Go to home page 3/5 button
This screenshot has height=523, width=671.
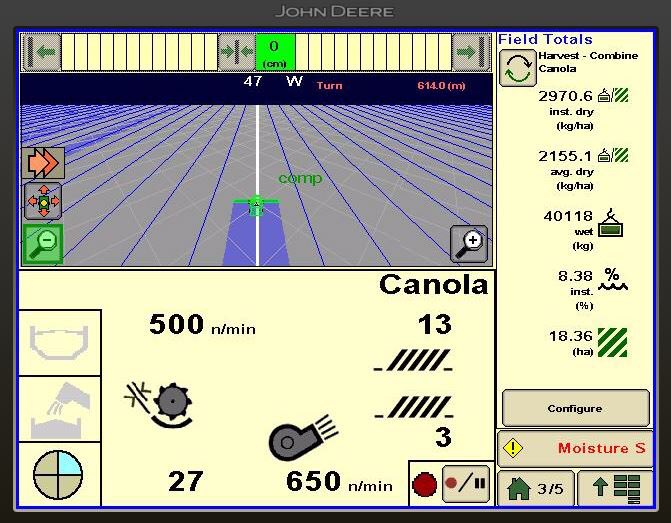[x=536, y=488]
